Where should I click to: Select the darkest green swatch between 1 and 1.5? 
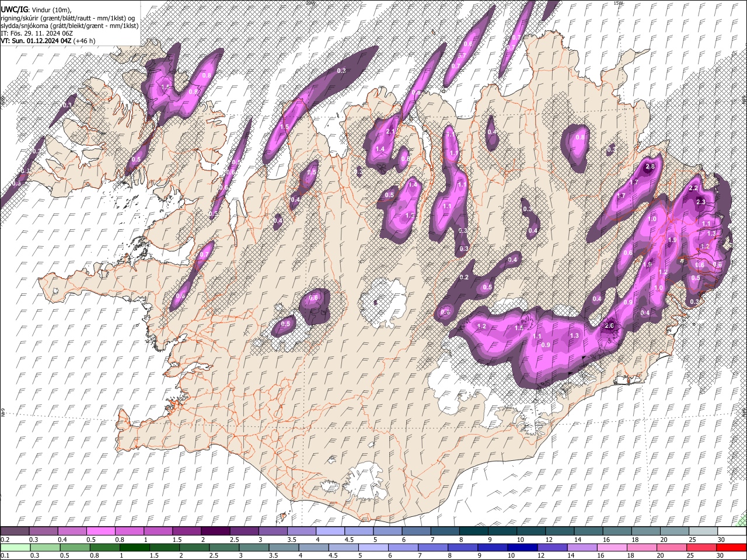coord(135,547)
